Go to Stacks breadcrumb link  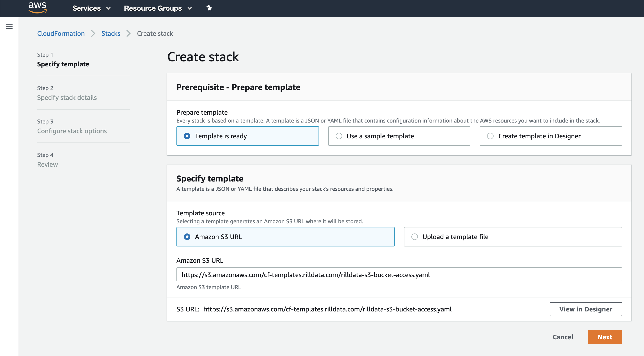click(111, 33)
